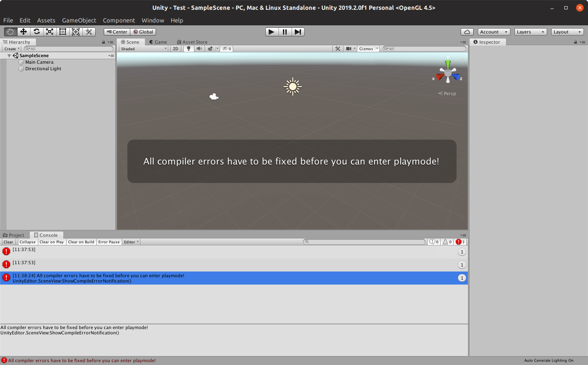Toggle 2D view mode in Scene
588x365 pixels.
point(176,49)
